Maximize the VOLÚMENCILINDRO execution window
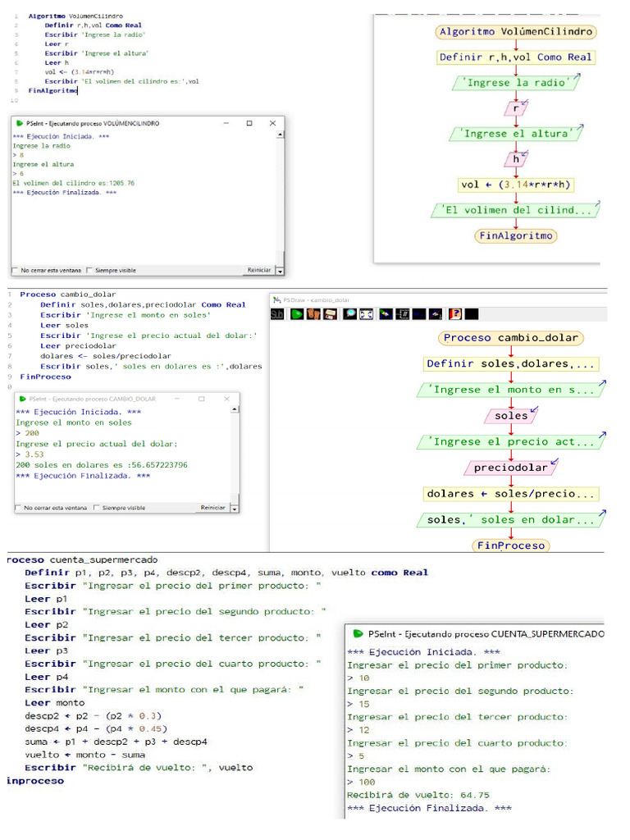 coord(249,123)
